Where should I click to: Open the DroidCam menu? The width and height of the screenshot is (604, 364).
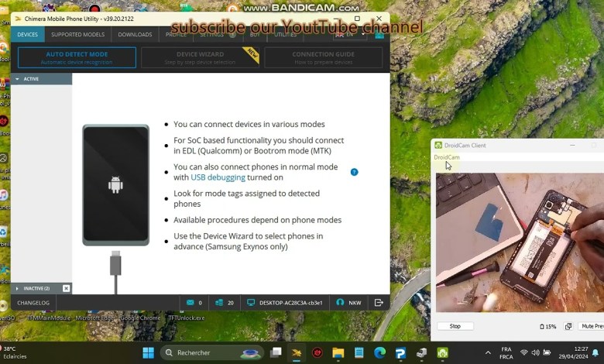(447, 157)
